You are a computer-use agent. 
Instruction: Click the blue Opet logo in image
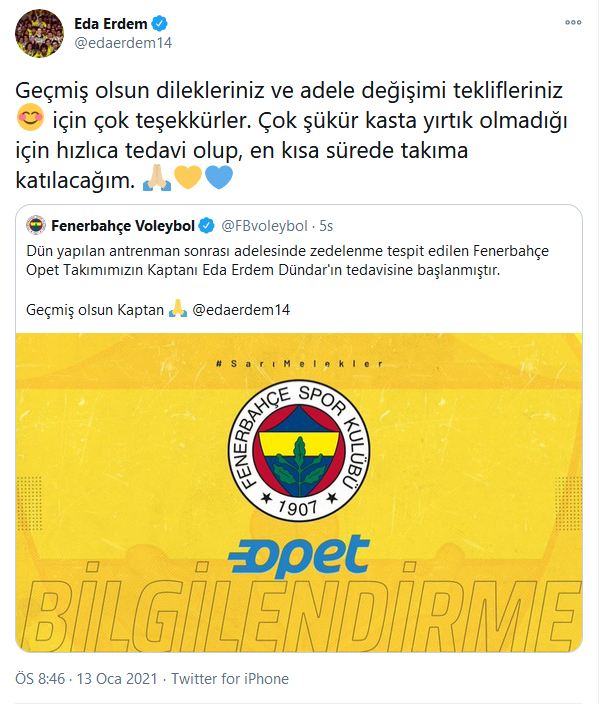click(x=299, y=555)
